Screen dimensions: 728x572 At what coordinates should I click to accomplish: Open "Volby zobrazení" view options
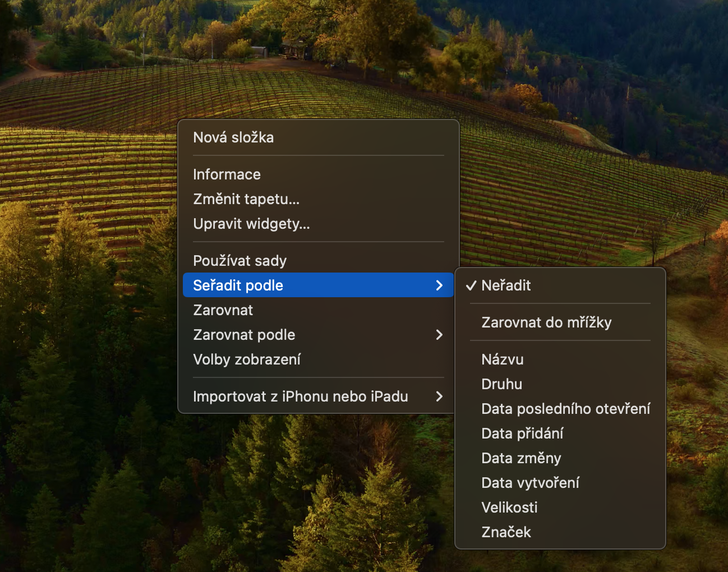247,359
